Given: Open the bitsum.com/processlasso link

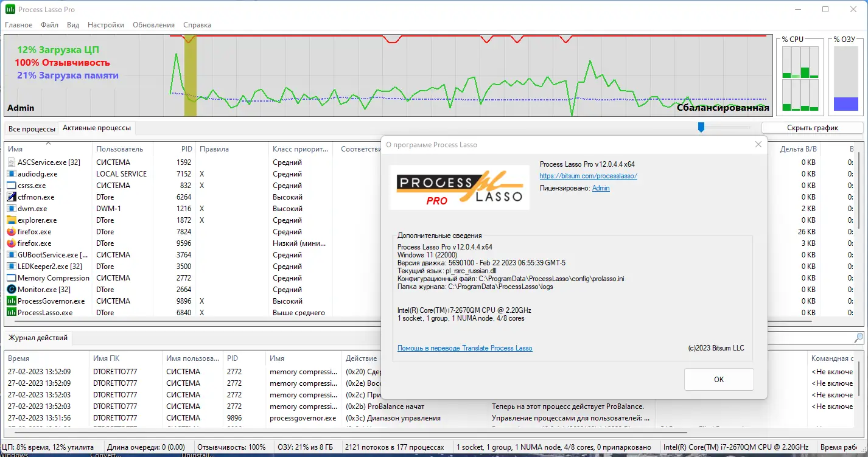Looking at the screenshot, I should coord(588,176).
